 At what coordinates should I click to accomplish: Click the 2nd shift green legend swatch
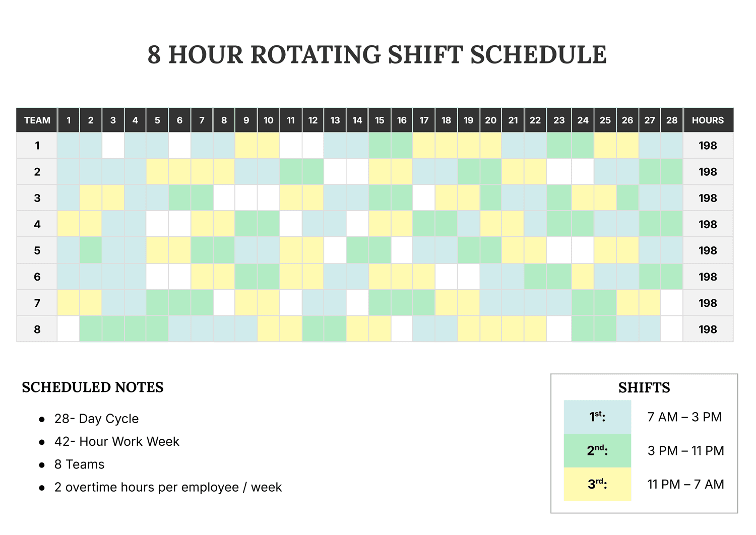(x=597, y=450)
